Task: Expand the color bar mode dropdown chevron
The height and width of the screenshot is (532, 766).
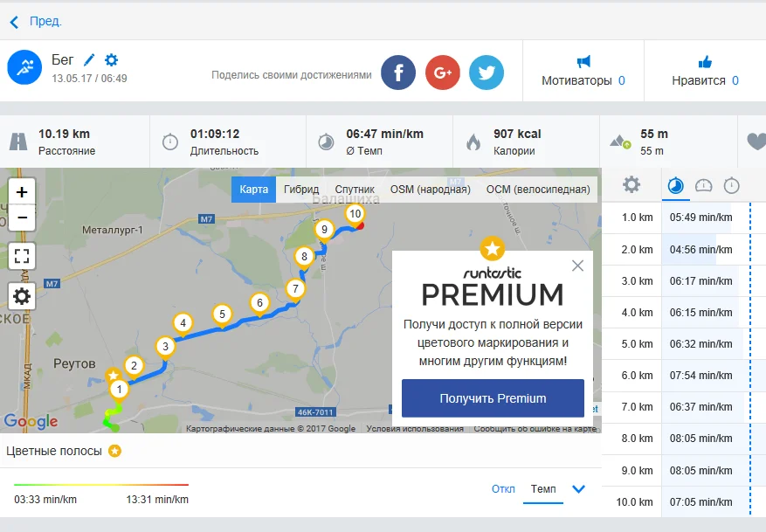Action: 578,489
